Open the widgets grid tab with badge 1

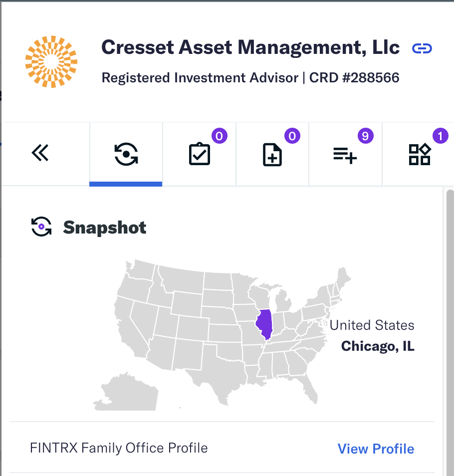click(420, 154)
